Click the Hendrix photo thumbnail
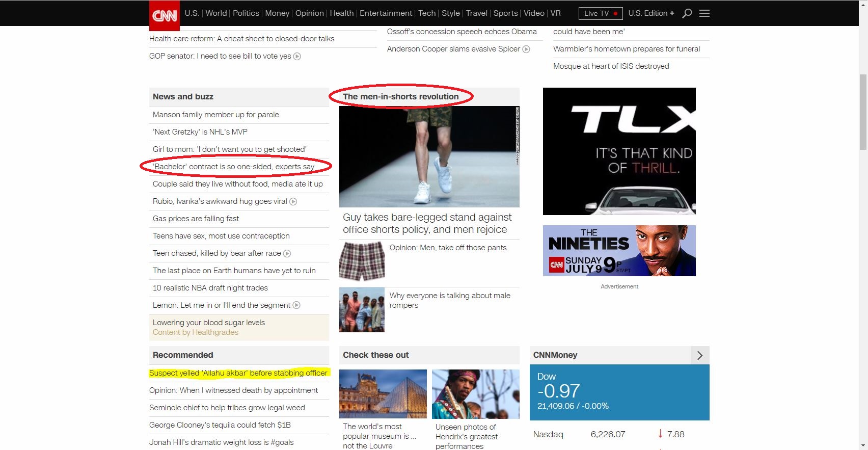Screen dimensions: 868x450 (476, 394)
